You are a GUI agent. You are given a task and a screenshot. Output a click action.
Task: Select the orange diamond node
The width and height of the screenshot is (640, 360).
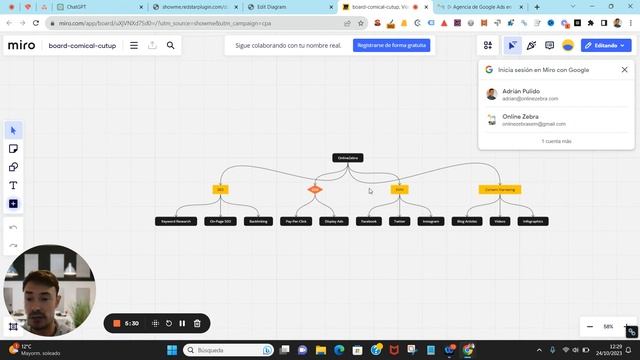tap(315, 189)
